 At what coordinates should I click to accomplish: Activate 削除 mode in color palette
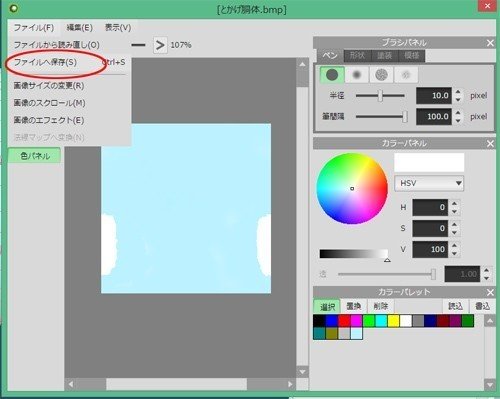[380, 306]
